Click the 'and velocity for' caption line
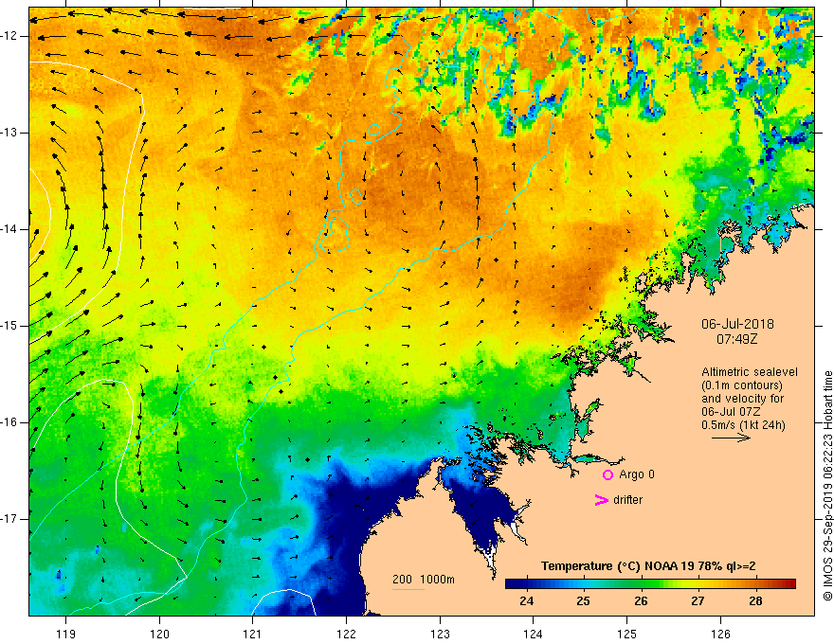The height and width of the screenshot is (644, 834). point(742,399)
